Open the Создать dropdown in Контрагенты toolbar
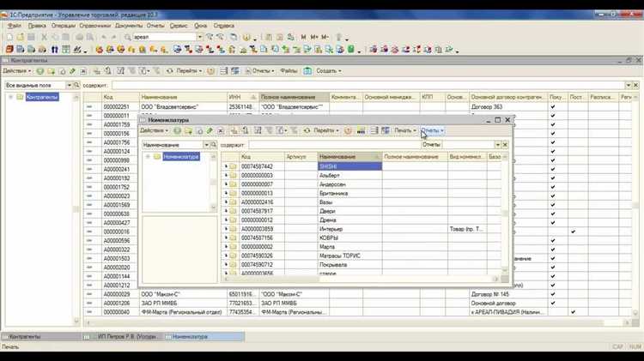Screen dimensions: 644x361 tap(329, 71)
